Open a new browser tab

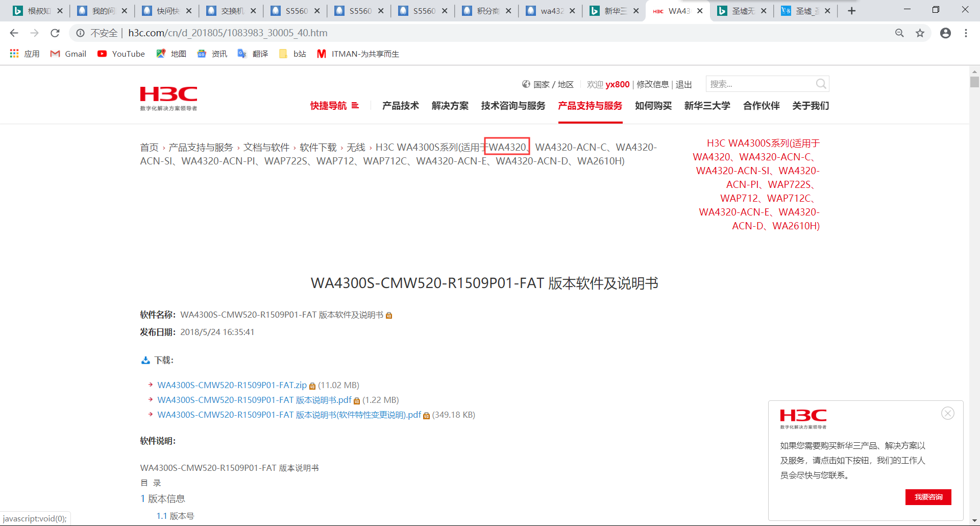[x=851, y=11]
